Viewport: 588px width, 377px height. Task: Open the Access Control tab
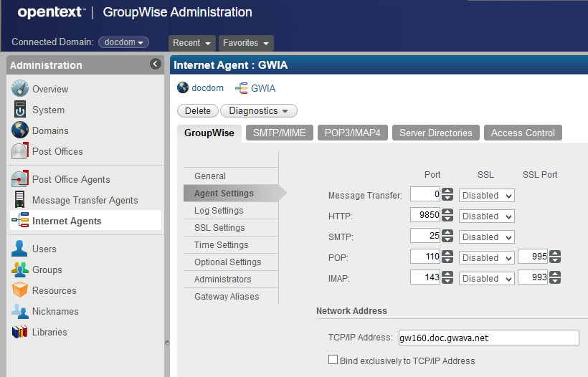coord(523,133)
